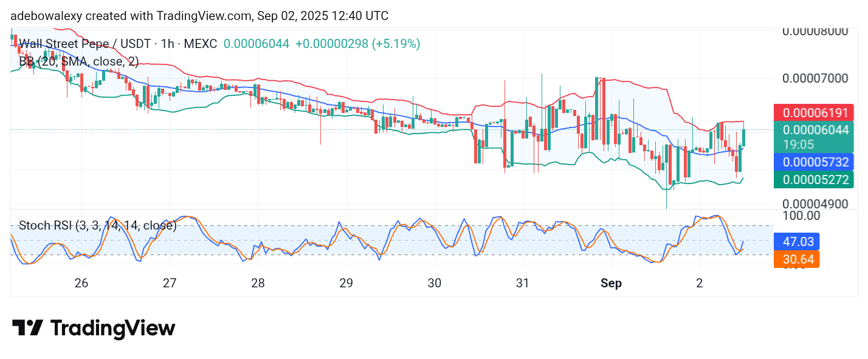
Task: Click the TradingView logo icon
Action: pyautogui.click(x=27, y=328)
